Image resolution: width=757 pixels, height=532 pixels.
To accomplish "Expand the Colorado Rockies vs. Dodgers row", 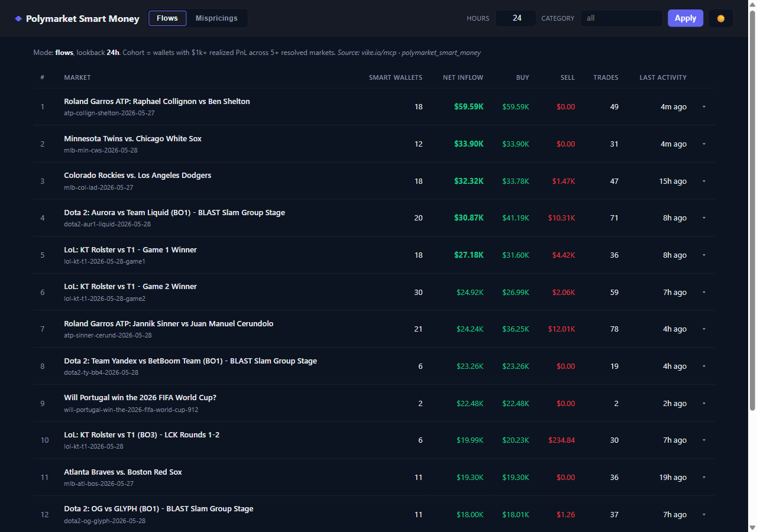I will [x=704, y=181].
